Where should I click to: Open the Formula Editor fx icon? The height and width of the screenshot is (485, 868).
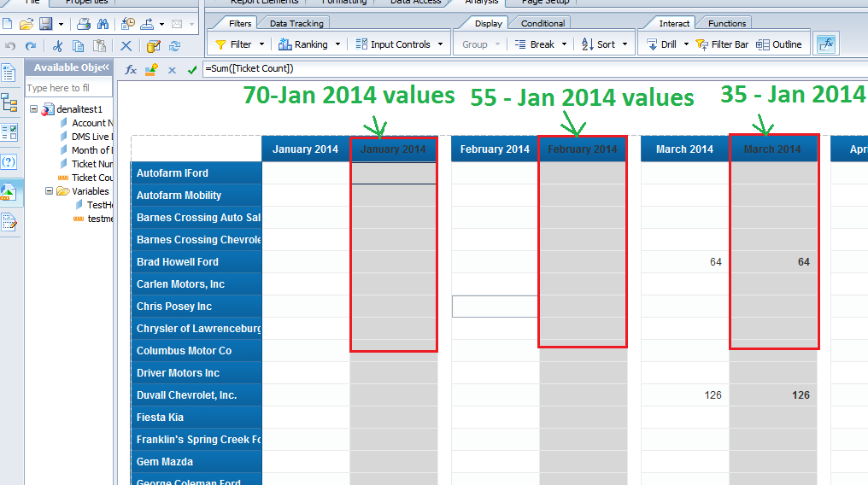coord(131,69)
